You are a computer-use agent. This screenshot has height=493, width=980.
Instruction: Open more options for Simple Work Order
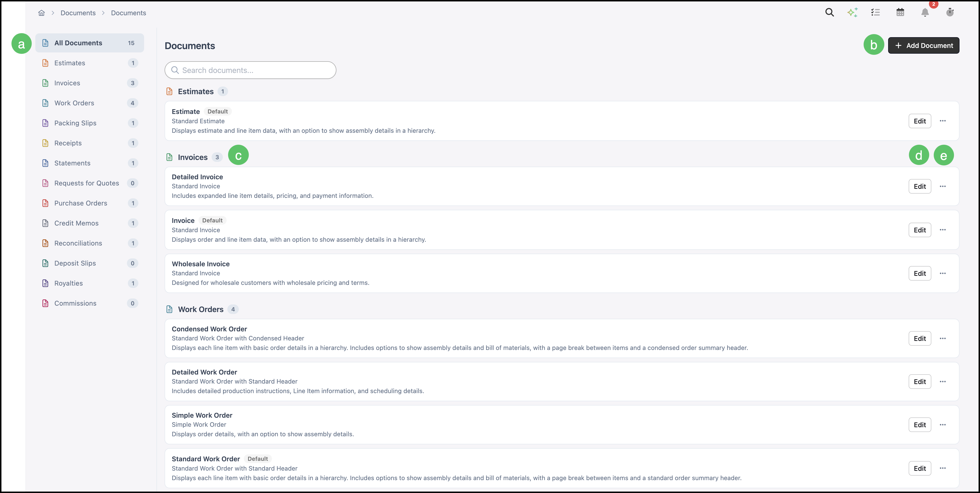(x=943, y=425)
